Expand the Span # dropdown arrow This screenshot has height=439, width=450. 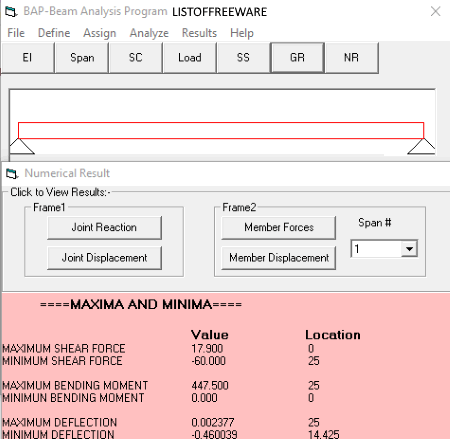pyautogui.click(x=409, y=249)
